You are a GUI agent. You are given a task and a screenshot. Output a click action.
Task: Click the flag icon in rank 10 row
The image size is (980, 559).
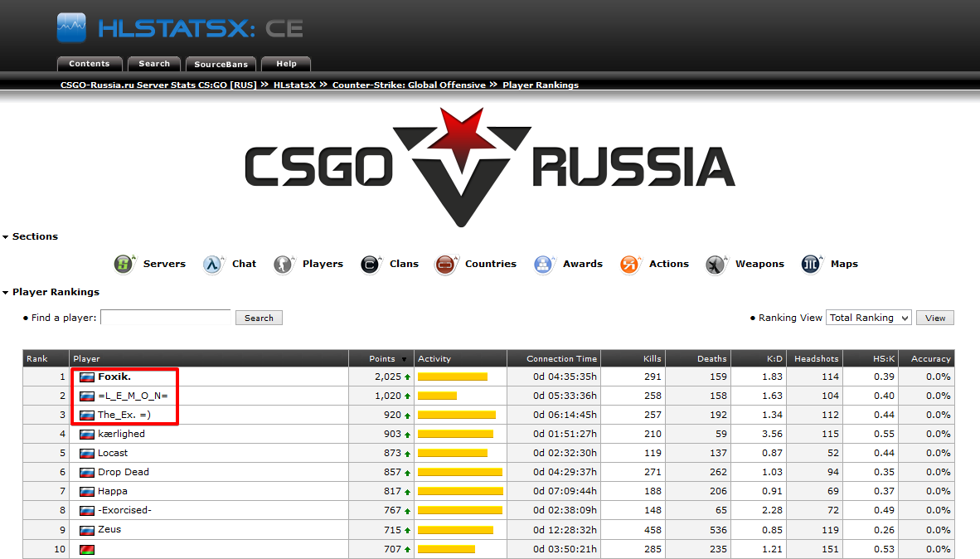point(87,550)
